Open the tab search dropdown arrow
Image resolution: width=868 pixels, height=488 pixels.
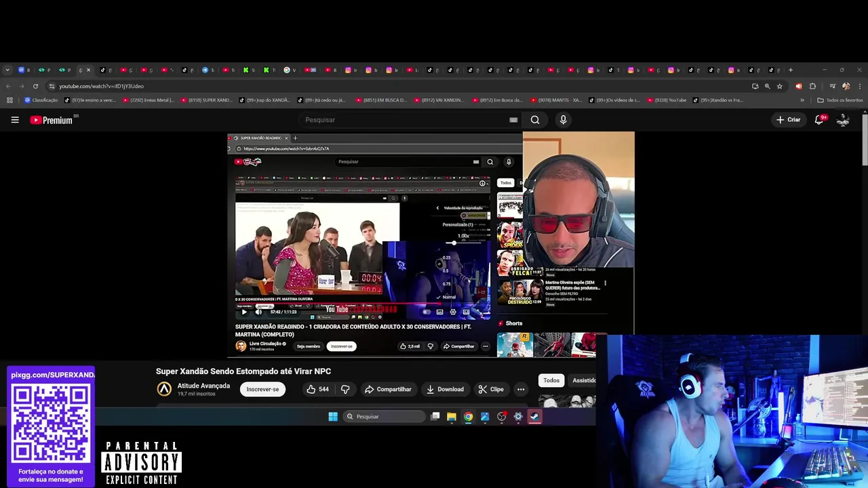[x=7, y=70]
